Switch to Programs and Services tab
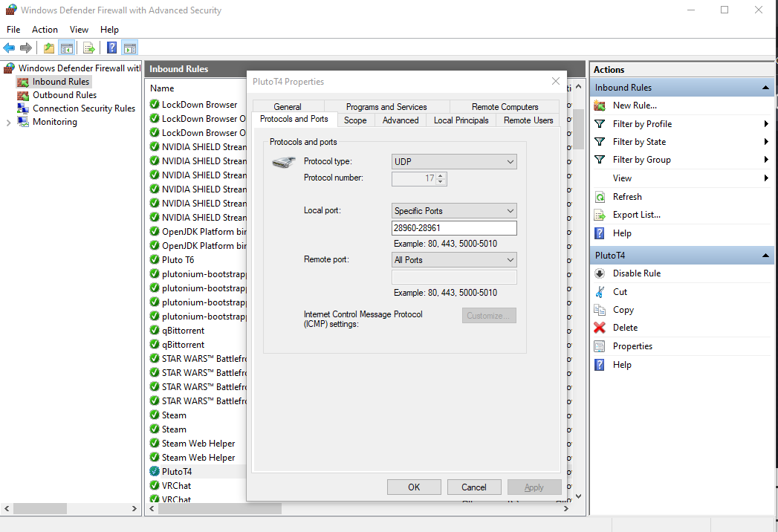Image resolution: width=778 pixels, height=532 pixels. coord(386,107)
